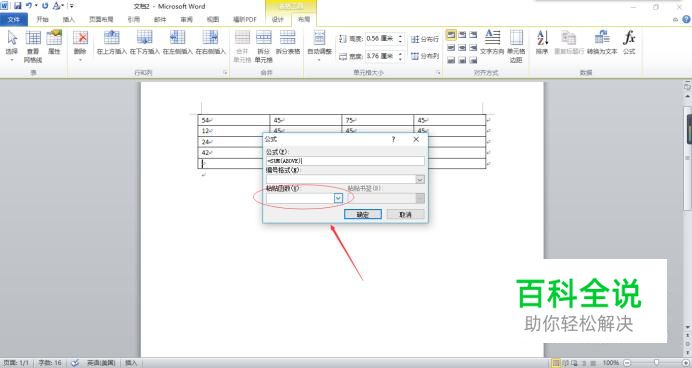Click table cell containing 12

point(234,131)
